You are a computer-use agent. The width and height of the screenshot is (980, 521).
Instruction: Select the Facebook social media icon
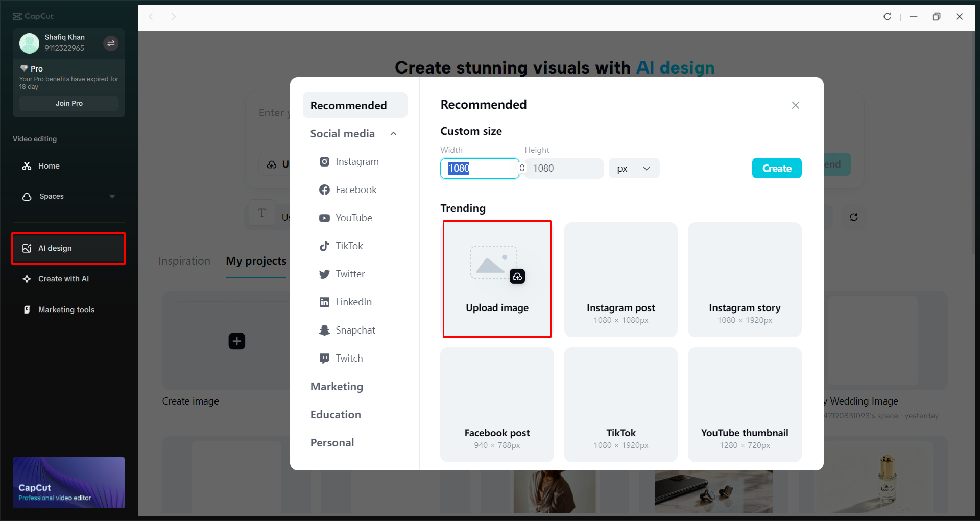point(325,190)
